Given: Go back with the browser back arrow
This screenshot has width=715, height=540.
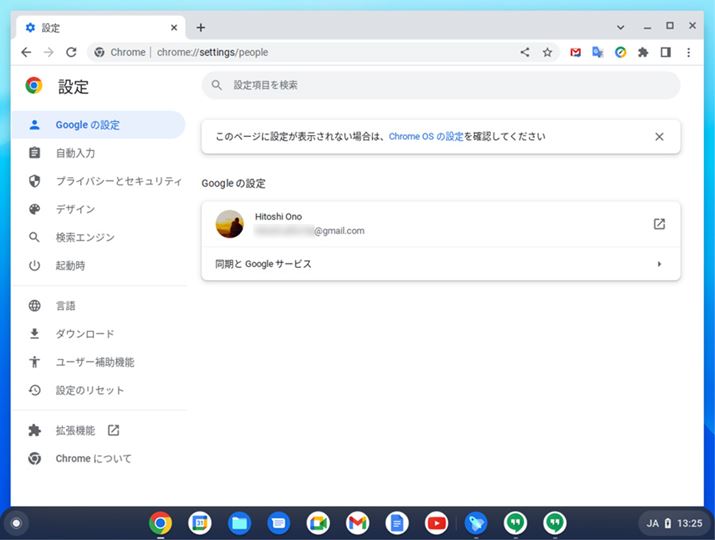Looking at the screenshot, I should pos(26,52).
